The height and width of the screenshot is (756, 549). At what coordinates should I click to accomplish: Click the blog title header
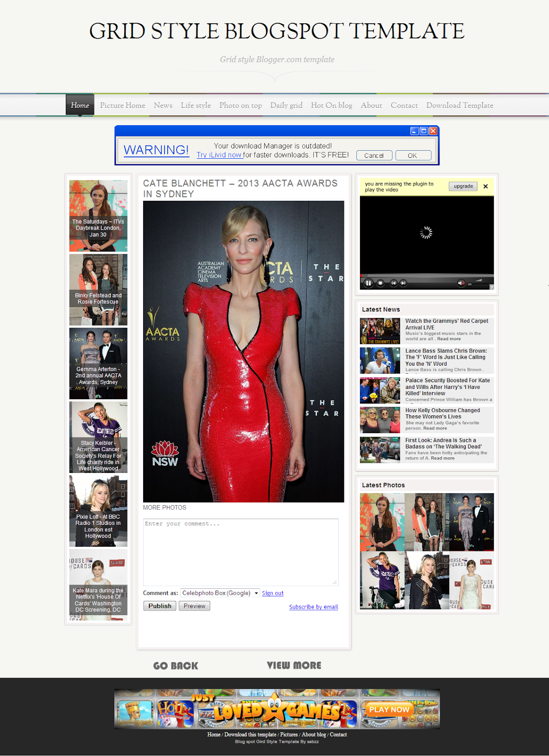coord(277,31)
